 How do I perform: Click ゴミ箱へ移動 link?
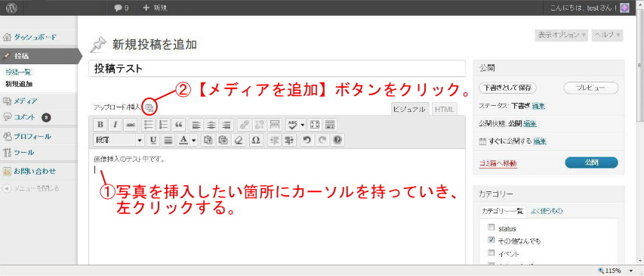(x=498, y=163)
